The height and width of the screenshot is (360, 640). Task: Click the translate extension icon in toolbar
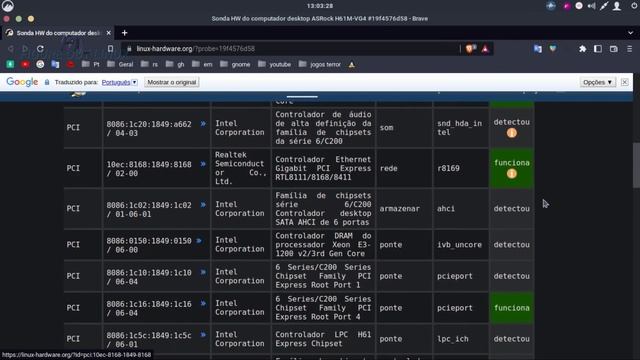coord(538,49)
